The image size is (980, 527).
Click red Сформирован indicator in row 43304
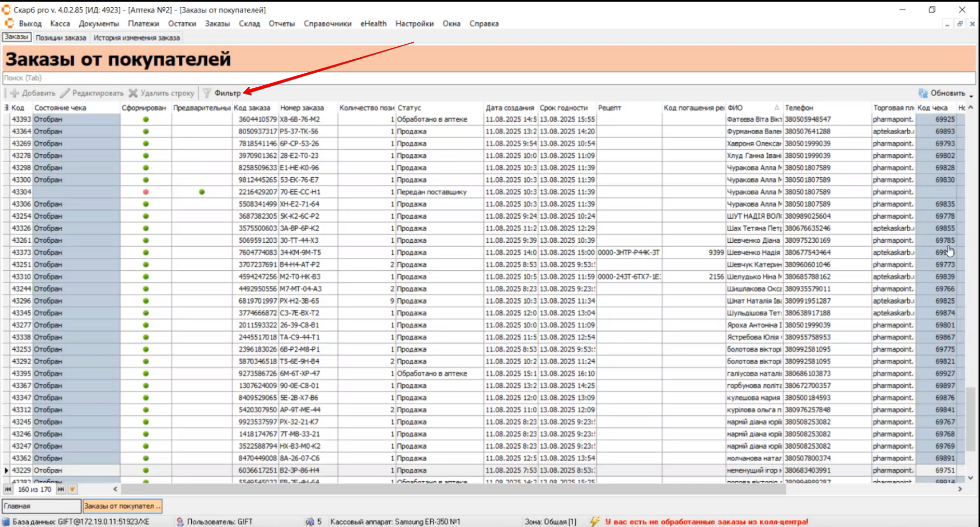pyautogui.click(x=145, y=192)
